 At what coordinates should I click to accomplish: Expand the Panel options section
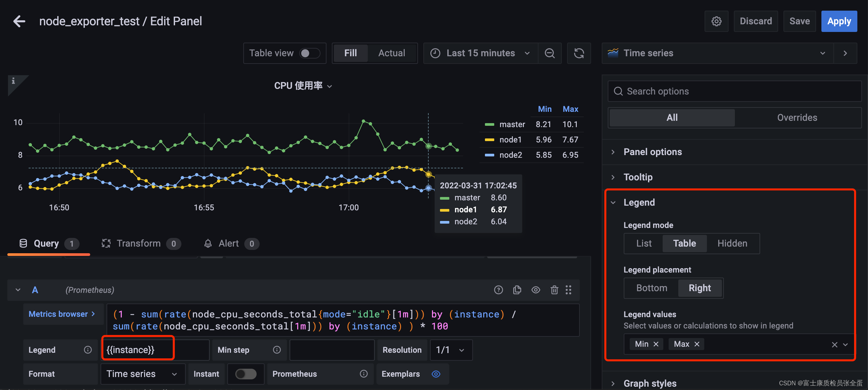pyautogui.click(x=652, y=152)
